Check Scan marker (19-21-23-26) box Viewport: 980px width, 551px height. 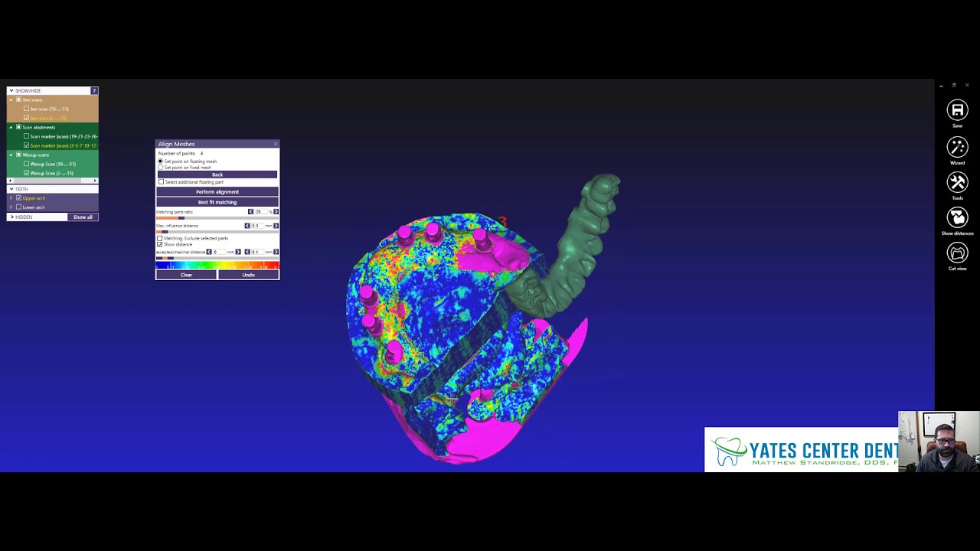point(26,136)
